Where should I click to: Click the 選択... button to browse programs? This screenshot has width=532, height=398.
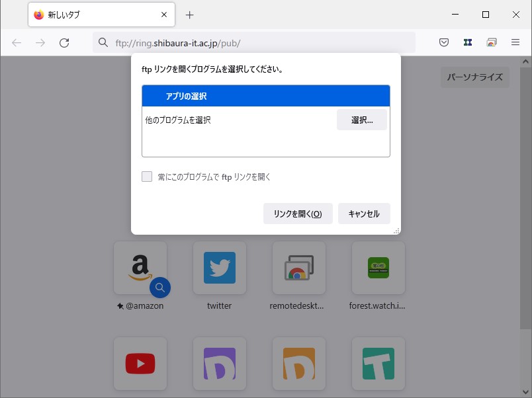(361, 120)
